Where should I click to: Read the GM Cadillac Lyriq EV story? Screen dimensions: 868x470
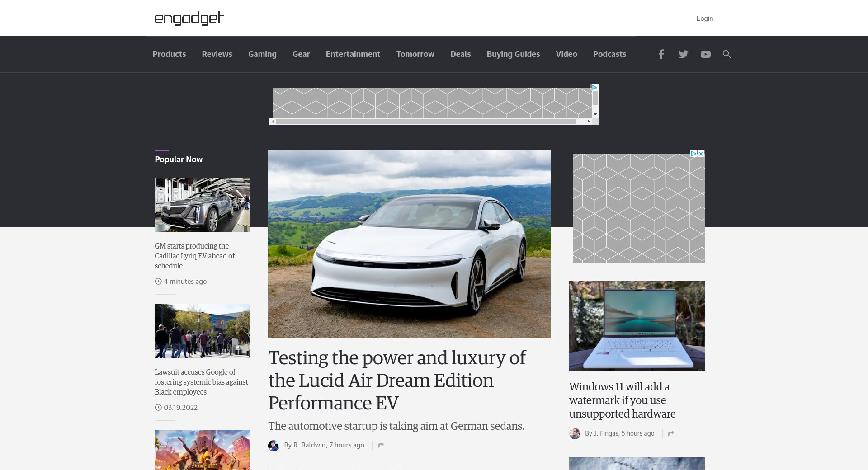point(194,256)
